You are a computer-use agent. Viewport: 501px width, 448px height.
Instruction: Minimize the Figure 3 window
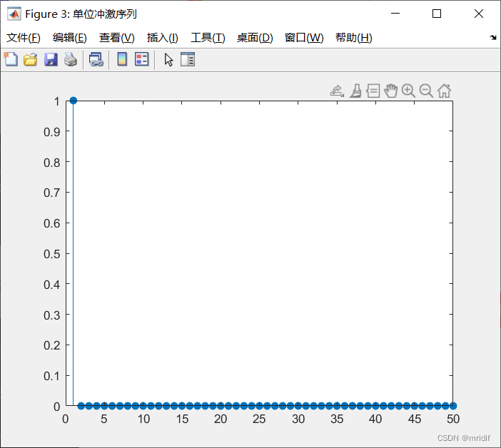(395, 14)
